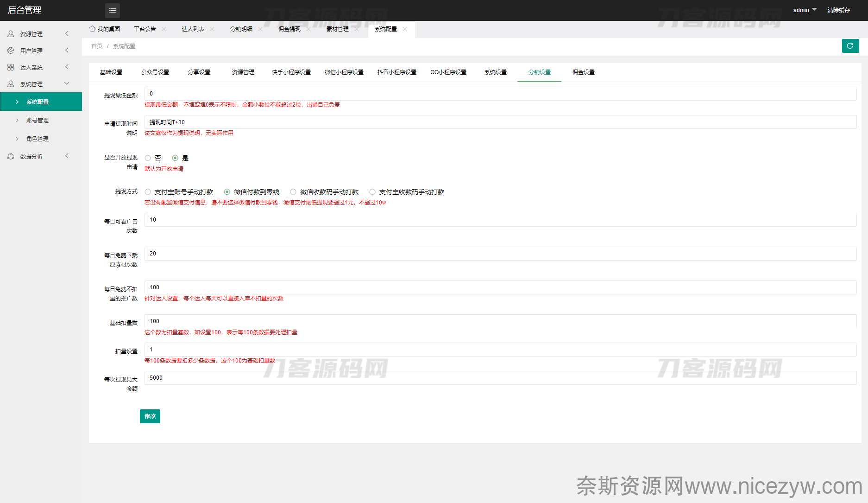Click the 基础扣量数 input field
Viewport: 868px width, 503px height.
click(500, 321)
